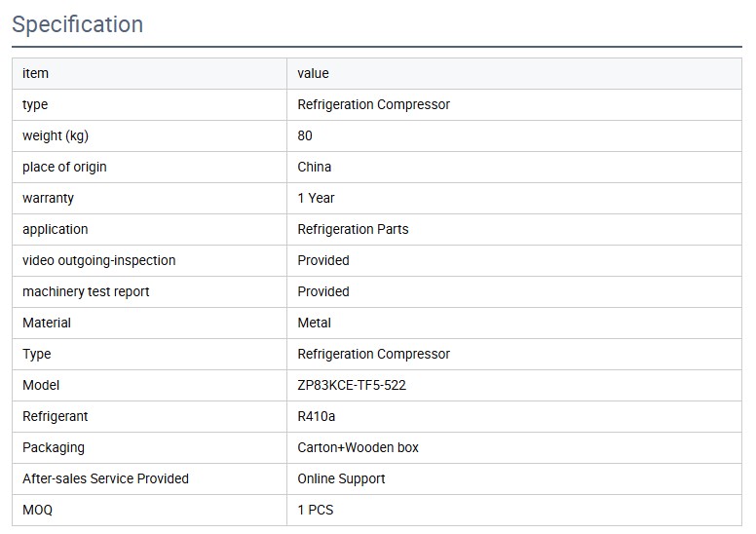Select the 'warranty' label cell
Image resolution: width=756 pixels, height=534 pixels.
48,198
